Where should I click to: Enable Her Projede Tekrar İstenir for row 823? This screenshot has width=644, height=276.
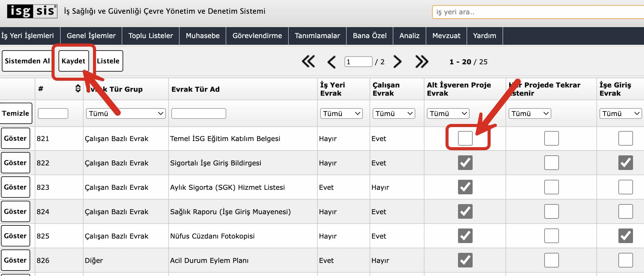coord(551,187)
